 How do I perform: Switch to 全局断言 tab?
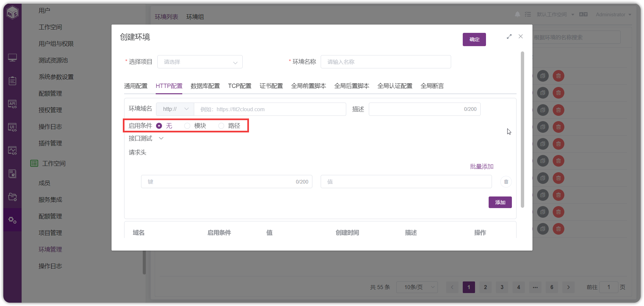tap(432, 86)
